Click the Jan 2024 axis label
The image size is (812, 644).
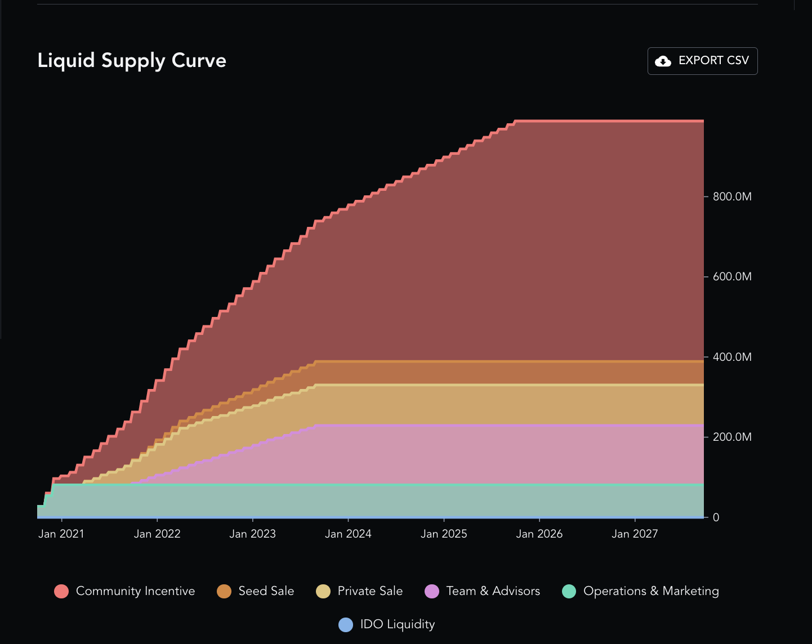(x=348, y=534)
